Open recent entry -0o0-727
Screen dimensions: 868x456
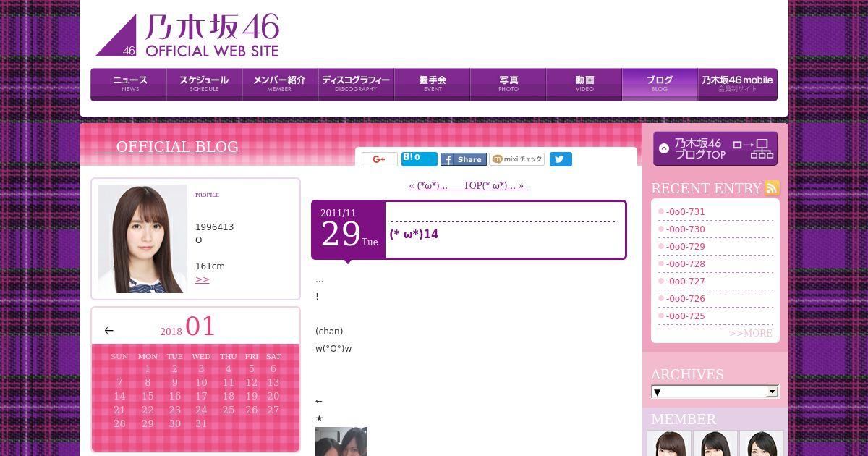point(685,282)
